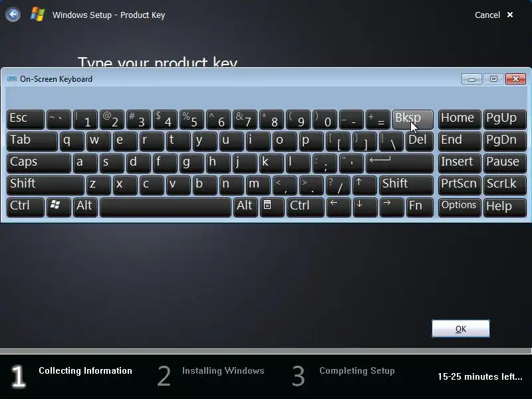
Task: Toggle the ScrLk key
Action: coord(505,186)
